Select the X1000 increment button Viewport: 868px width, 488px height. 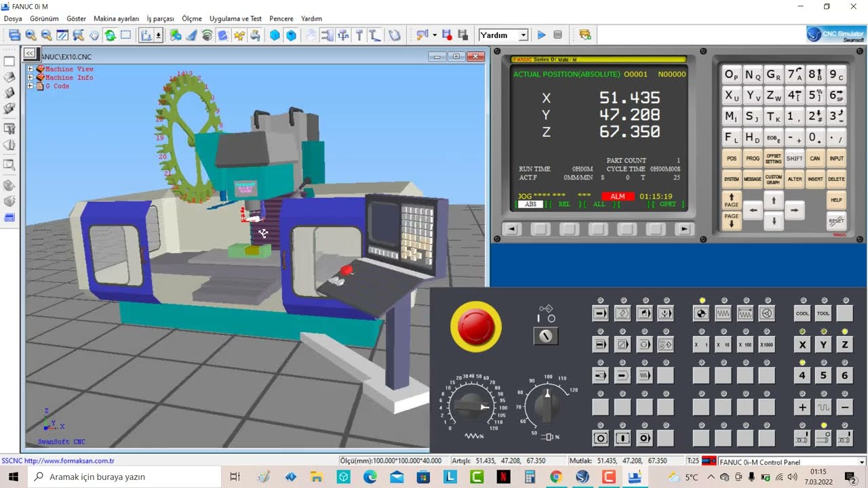click(766, 345)
